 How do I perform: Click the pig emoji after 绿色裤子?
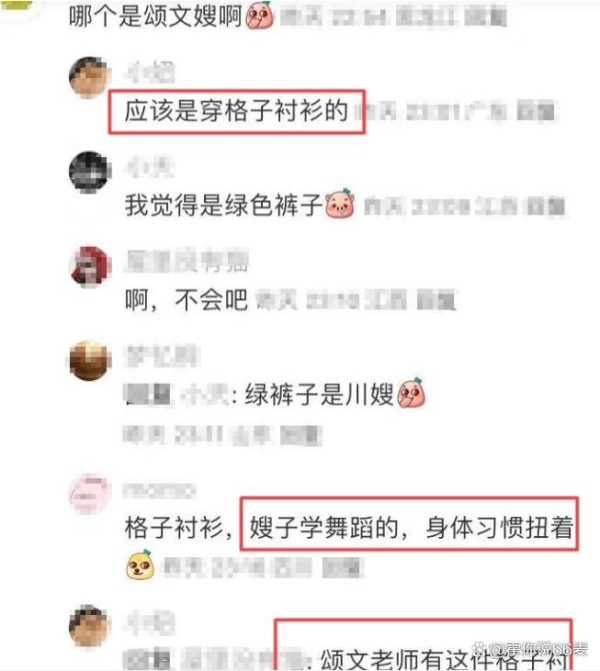(x=340, y=204)
